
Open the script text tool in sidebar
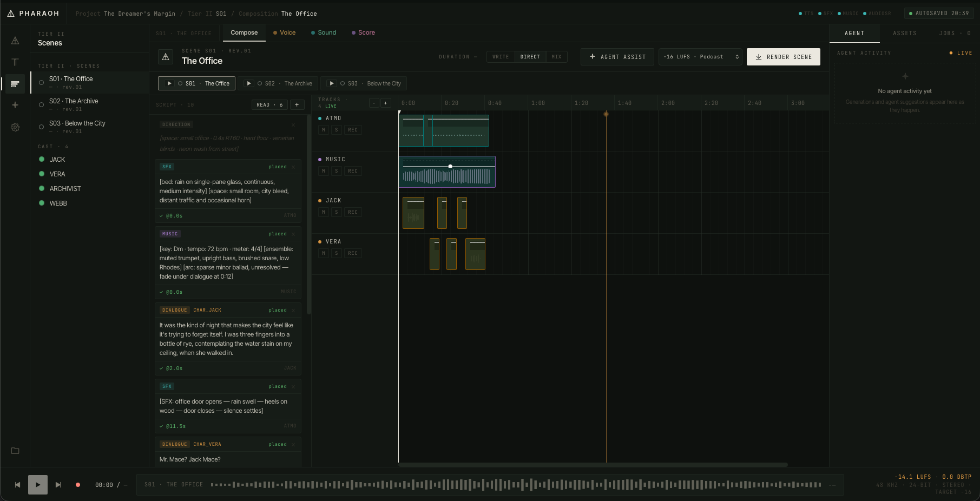pyautogui.click(x=15, y=62)
